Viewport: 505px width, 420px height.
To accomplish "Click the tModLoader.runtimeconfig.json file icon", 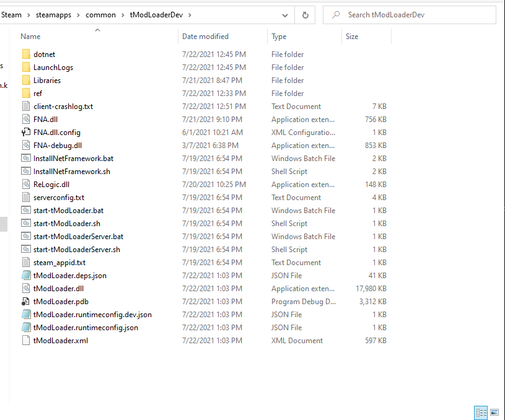I will (26, 328).
